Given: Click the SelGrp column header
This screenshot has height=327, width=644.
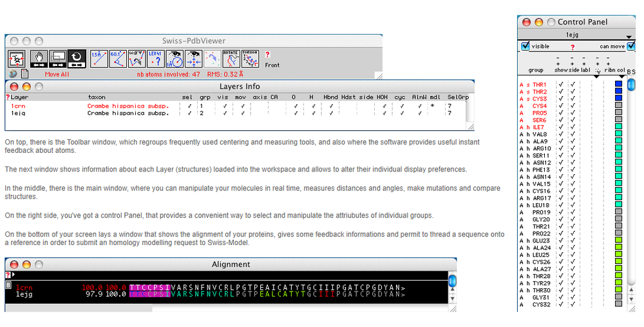Looking at the screenshot, I should 458,97.
